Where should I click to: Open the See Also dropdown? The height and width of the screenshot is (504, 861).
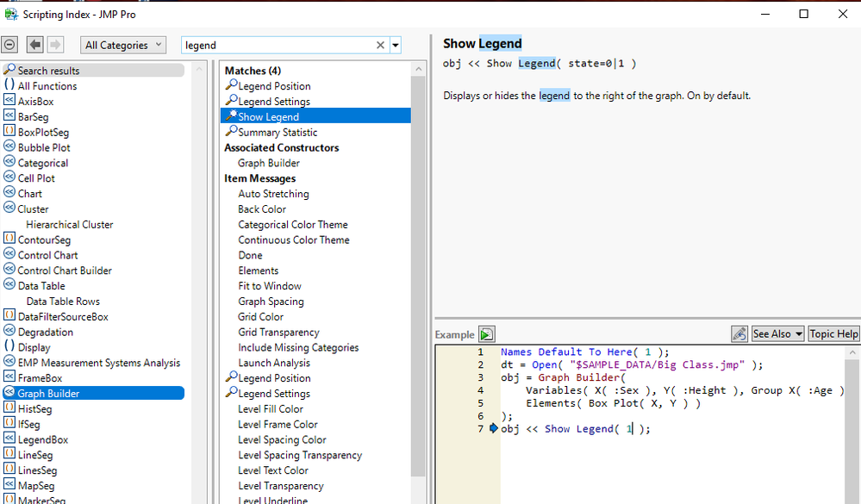pos(777,333)
